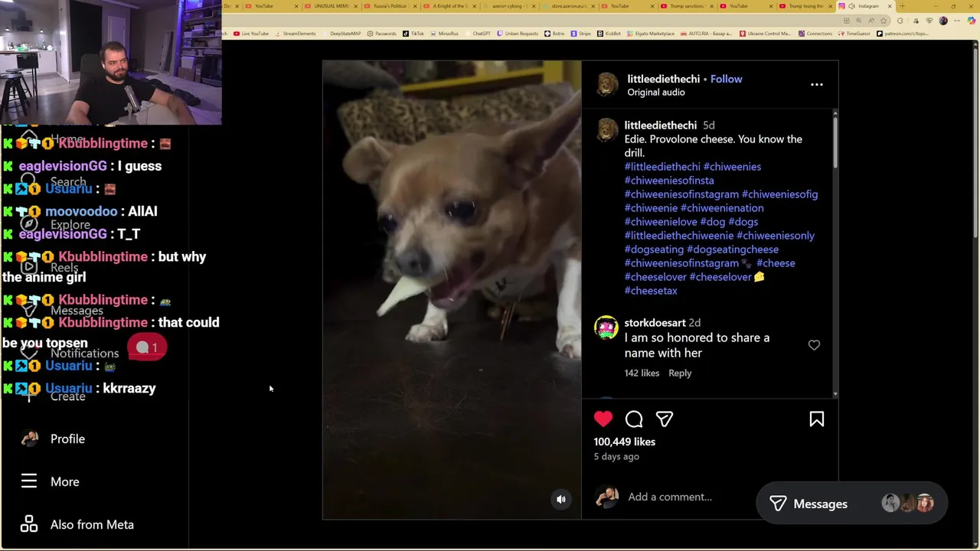Open the browser Settings and more menu

click(957, 21)
